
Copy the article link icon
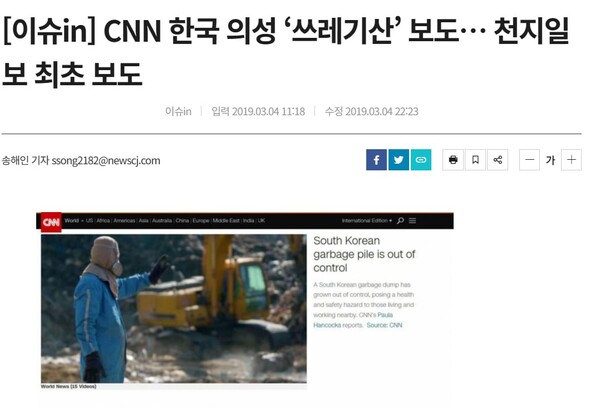click(x=421, y=160)
